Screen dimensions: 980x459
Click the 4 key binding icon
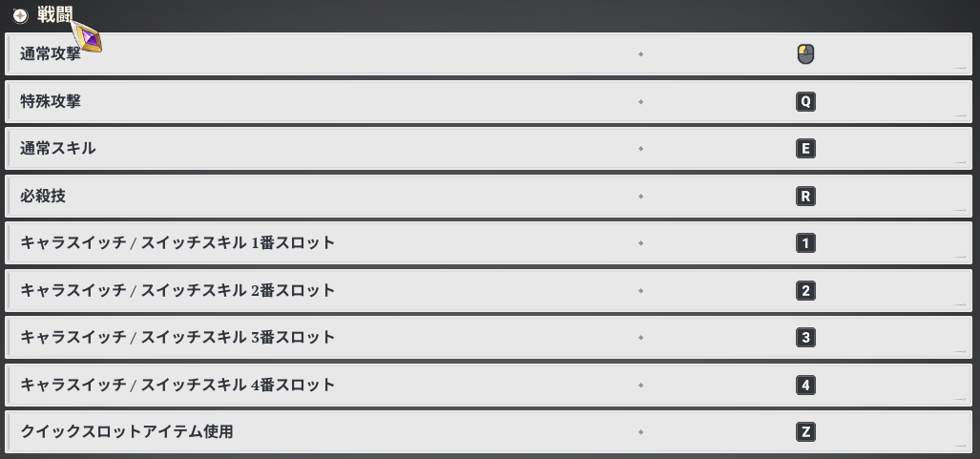coord(805,386)
